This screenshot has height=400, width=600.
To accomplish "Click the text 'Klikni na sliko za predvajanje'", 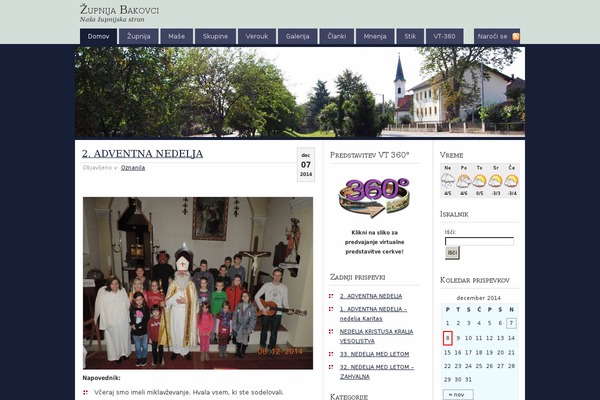I will tap(374, 237).
